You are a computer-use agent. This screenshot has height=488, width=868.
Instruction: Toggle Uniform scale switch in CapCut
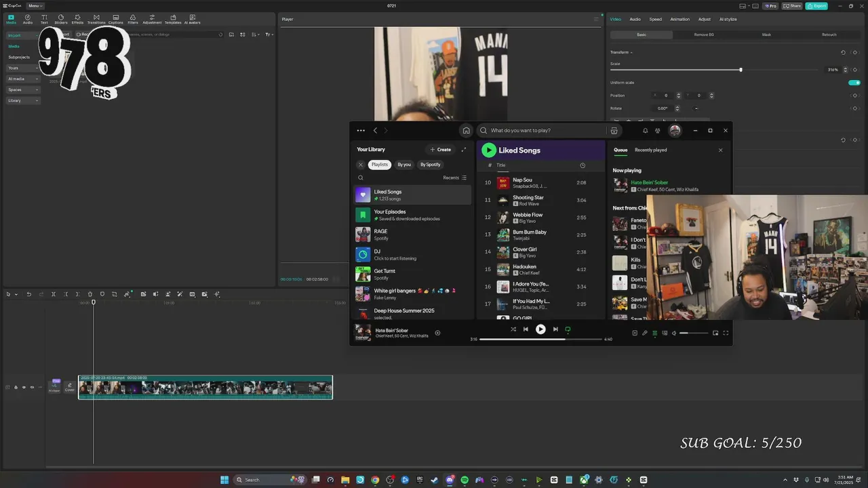point(854,83)
